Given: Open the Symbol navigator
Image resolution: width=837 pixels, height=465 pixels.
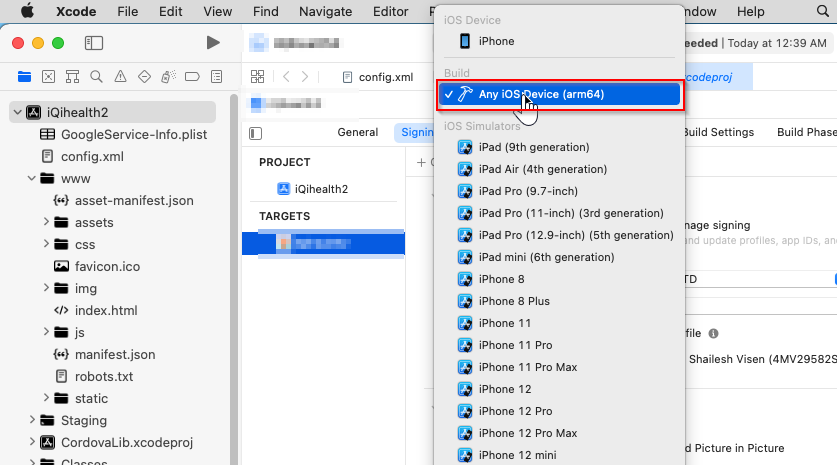Looking at the screenshot, I should click(73, 77).
